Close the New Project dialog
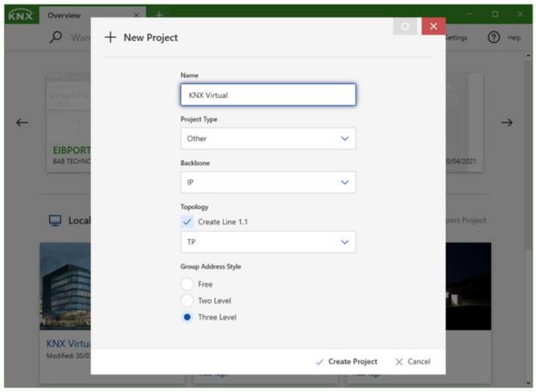This screenshot has height=392, width=536. click(433, 27)
